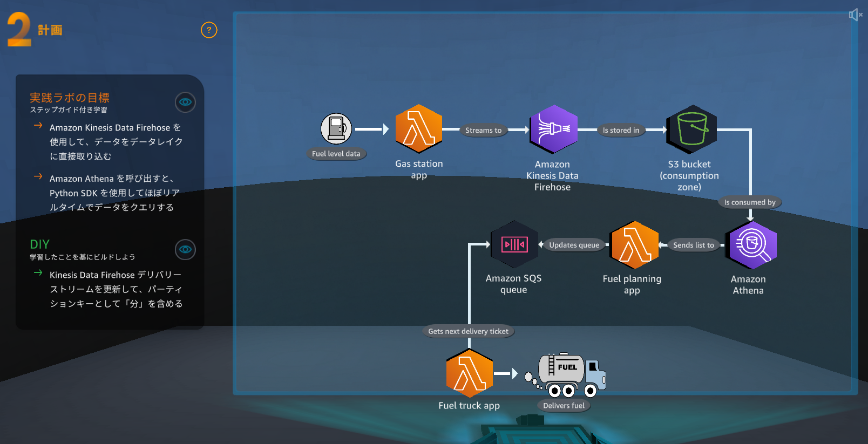Click the 'Amazon Kinesis Data Firehose' diagram caption
Screen dimensions: 868x444
[x=552, y=175]
